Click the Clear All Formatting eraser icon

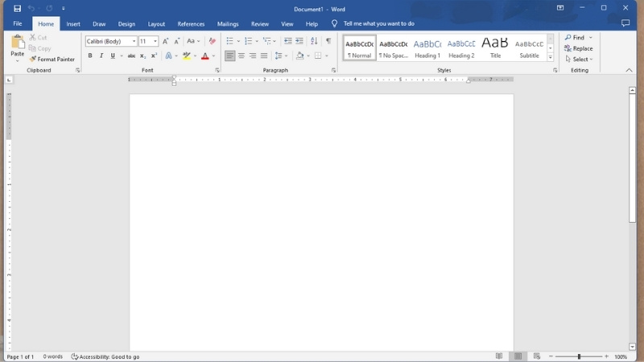point(212,41)
